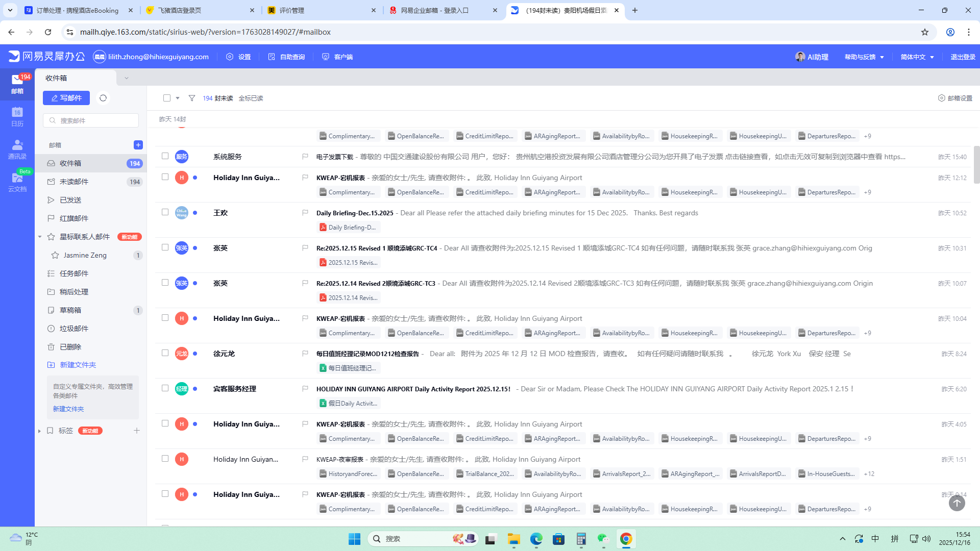980x551 pixels.
Task: Click the refresh mailbox icon
Action: (103, 98)
